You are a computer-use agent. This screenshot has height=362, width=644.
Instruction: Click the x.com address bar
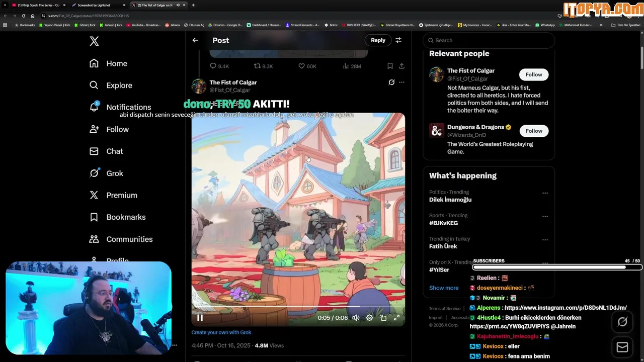pos(297,16)
